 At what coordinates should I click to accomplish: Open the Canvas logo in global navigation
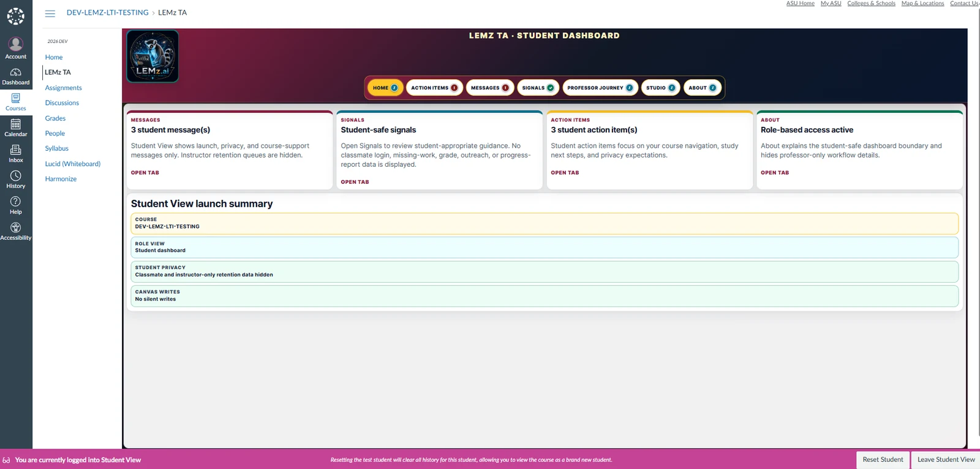(16, 16)
